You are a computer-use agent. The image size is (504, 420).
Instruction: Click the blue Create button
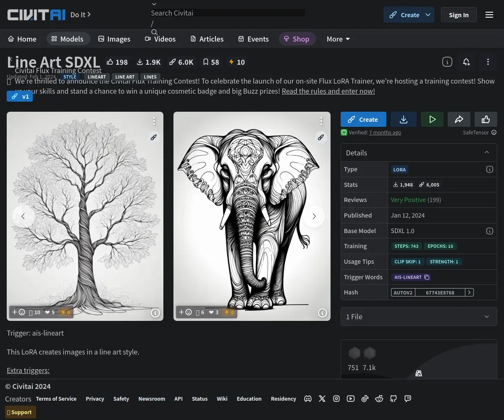tap(363, 119)
